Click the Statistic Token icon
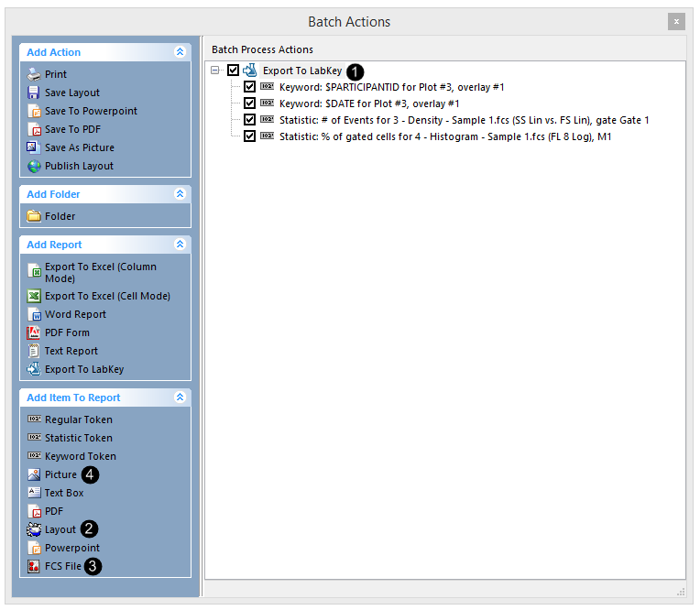The image size is (700, 610). click(34, 438)
